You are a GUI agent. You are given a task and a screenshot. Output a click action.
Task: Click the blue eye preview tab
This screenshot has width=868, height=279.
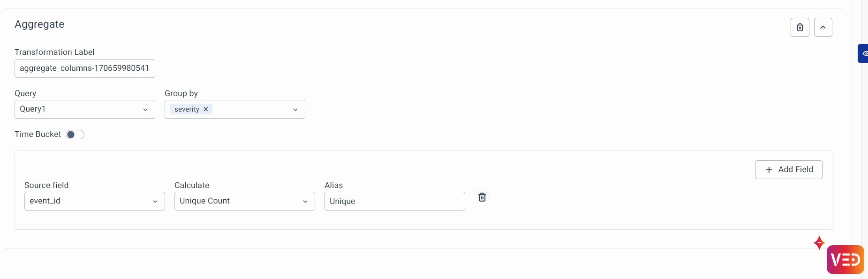(864, 53)
